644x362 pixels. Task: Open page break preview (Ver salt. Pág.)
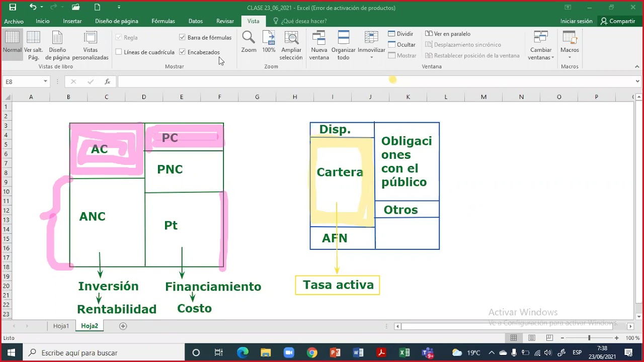(33, 45)
